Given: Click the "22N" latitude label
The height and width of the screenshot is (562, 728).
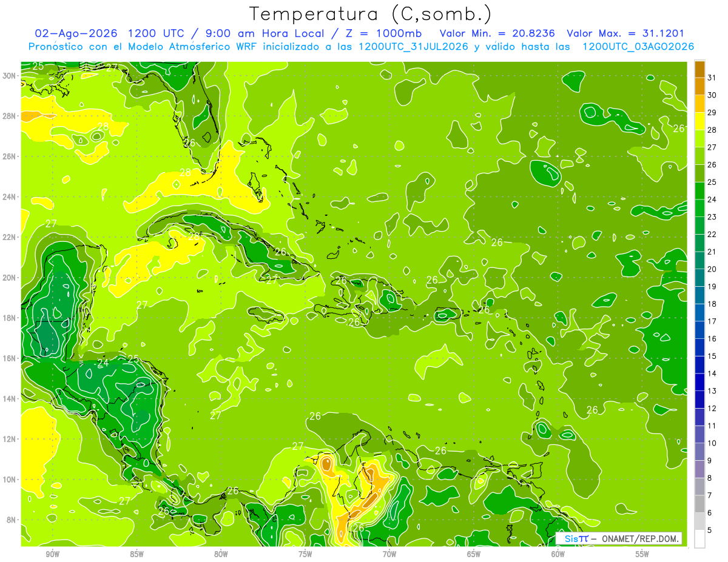Looking at the screenshot, I should coord(10,237).
